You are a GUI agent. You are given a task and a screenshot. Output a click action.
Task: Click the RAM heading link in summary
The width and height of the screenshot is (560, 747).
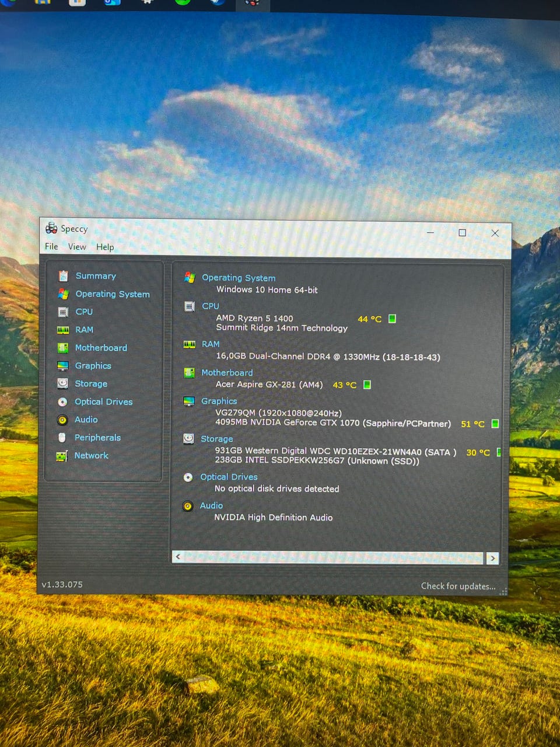(x=211, y=344)
